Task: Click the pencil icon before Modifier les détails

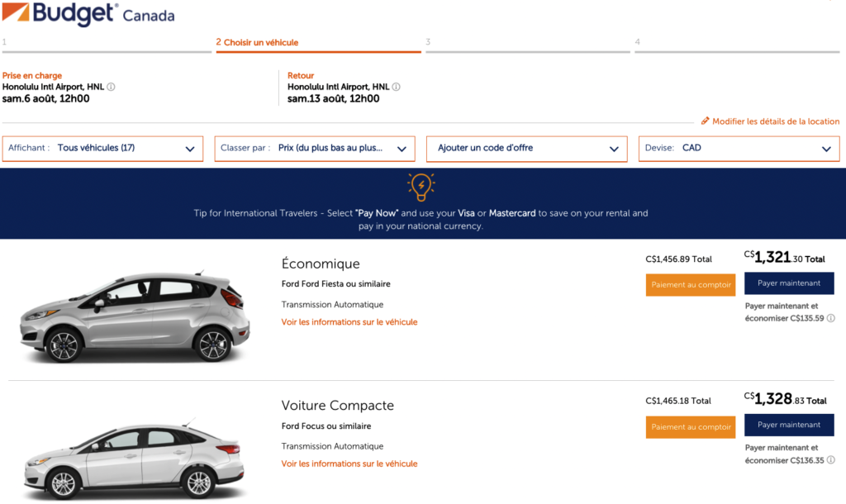Action: tap(706, 121)
